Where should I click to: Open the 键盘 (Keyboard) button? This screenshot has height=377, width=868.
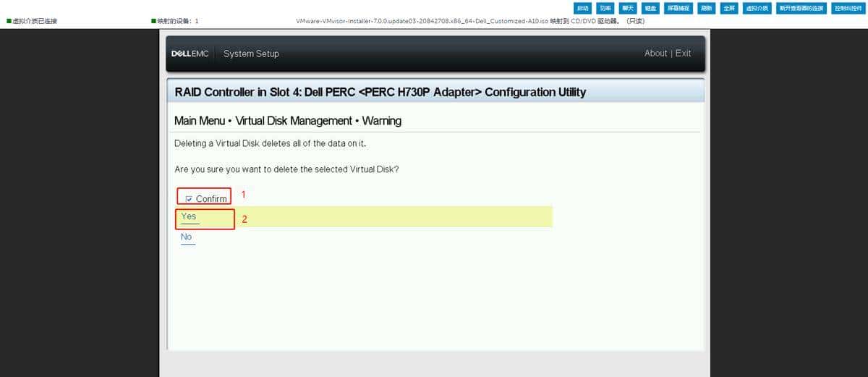pyautogui.click(x=650, y=8)
